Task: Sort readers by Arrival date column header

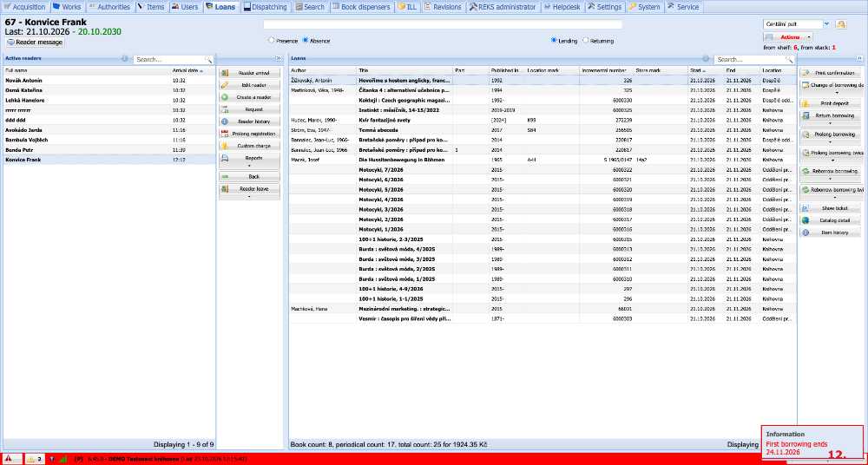Action: tap(192, 70)
